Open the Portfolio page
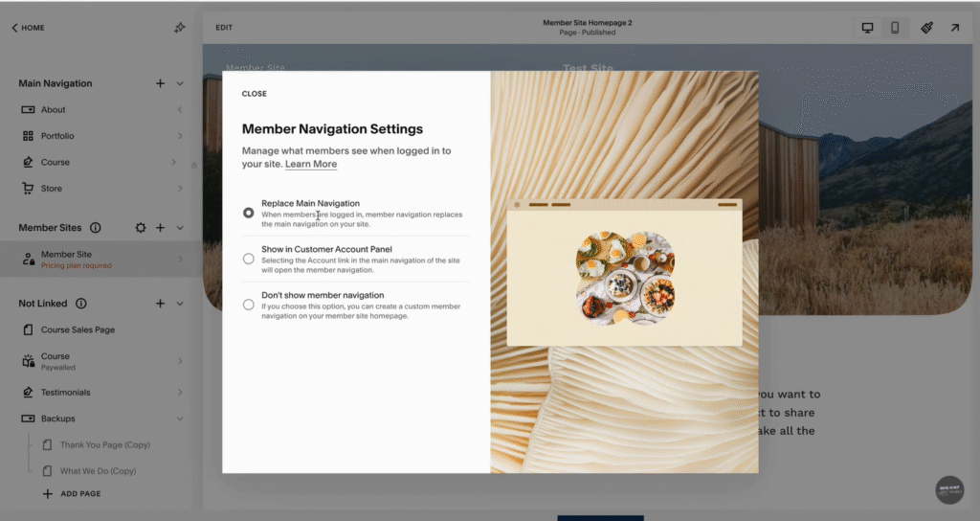 coord(57,136)
